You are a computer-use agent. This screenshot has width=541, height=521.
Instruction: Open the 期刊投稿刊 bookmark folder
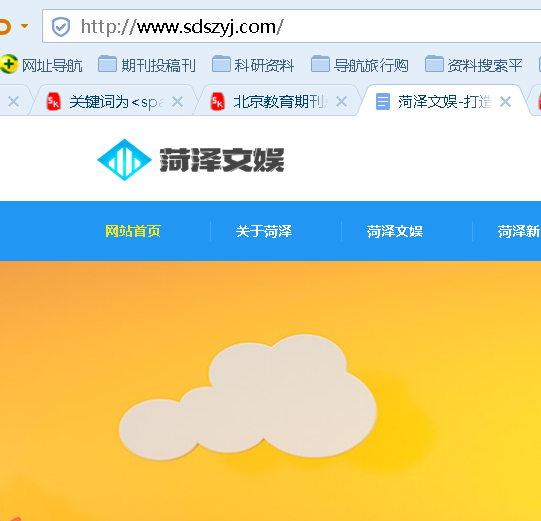(147, 65)
